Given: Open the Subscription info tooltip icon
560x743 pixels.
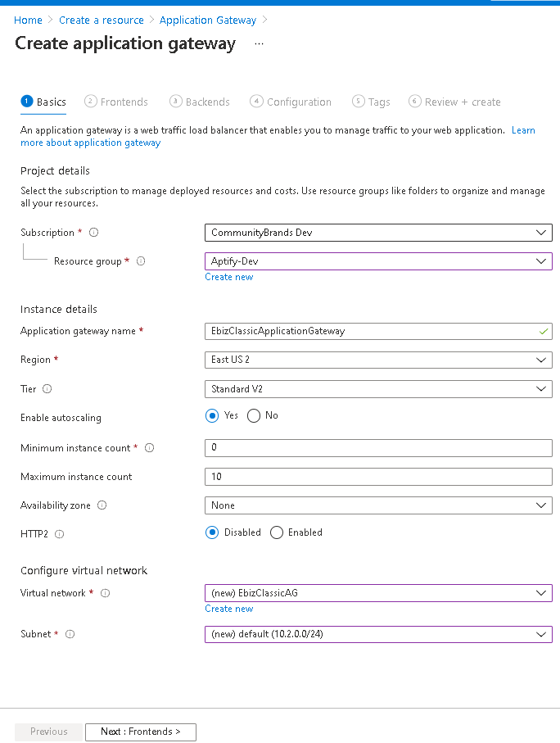Looking at the screenshot, I should tap(93, 232).
